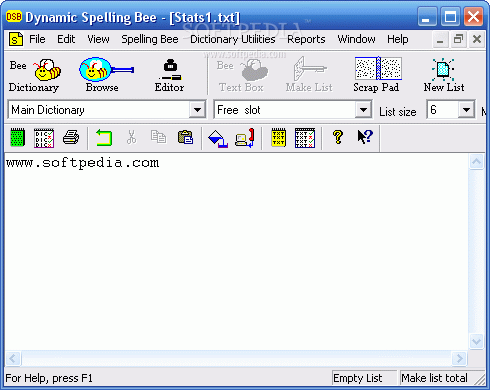Screen dimensions: 490x390
Task: Click the www.softpedia.com text in editor
Action: point(83,163)
